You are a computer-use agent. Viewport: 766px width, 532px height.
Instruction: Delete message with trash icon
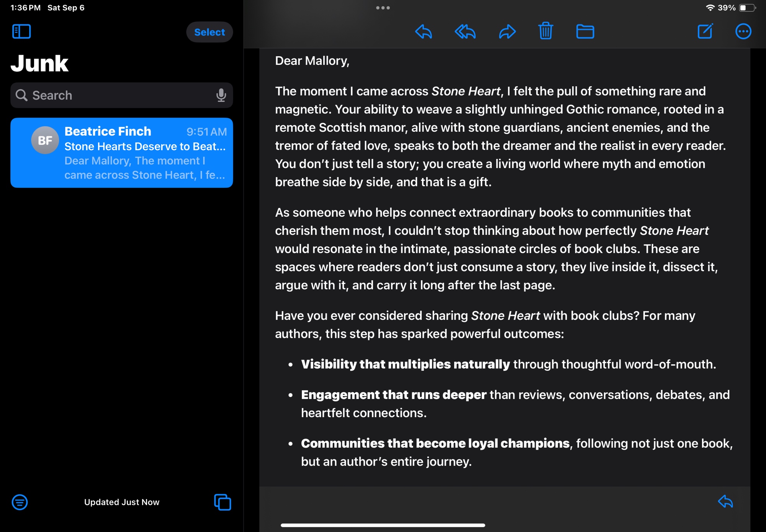(x=545, y=31)
